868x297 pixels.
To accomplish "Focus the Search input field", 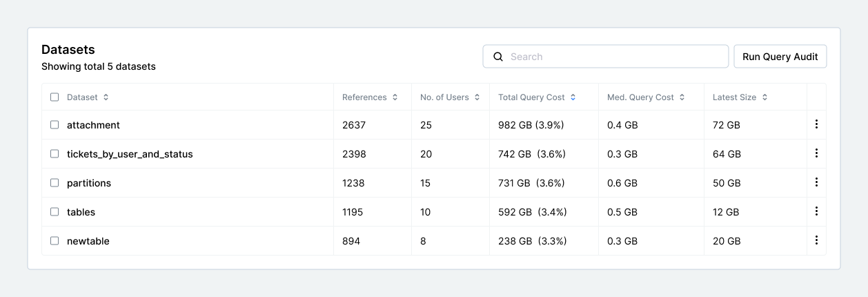I will (614, 57).
